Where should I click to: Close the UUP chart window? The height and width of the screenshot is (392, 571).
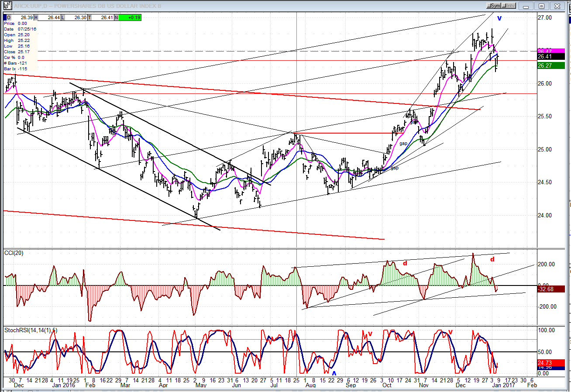click(557, 6)
